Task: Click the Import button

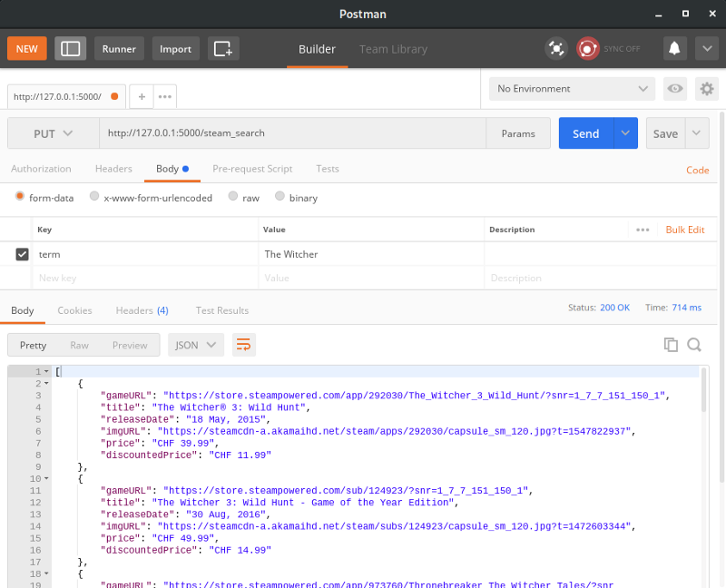Action: (x=175, y=49)
